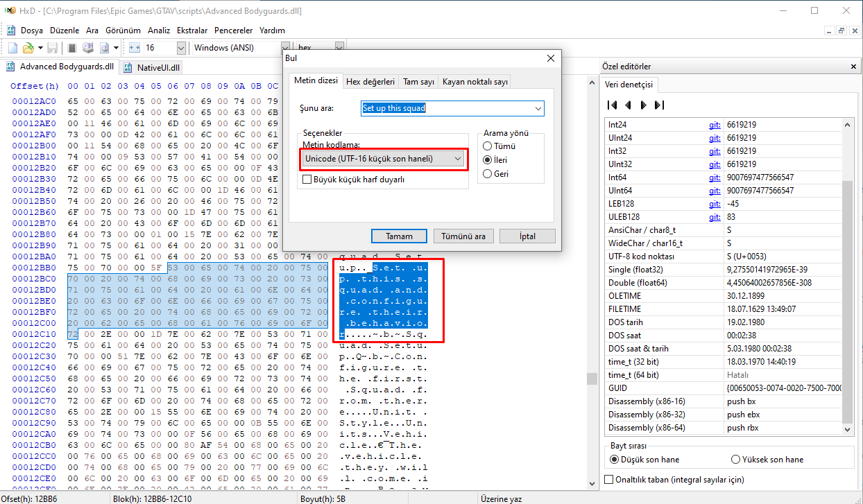Viewport: 863px width, 504px height.
Task: Select the Geri search direction radio
Action: pyautogui.click(x=488, y=174)
